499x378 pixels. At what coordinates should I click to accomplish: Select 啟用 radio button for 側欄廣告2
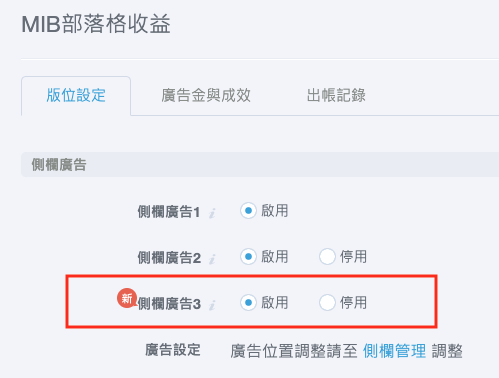pos(248,257)
